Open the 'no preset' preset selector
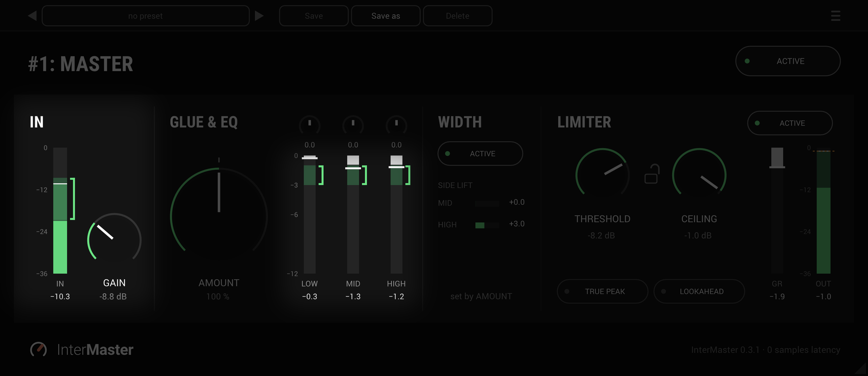 (x=146, y=16)
